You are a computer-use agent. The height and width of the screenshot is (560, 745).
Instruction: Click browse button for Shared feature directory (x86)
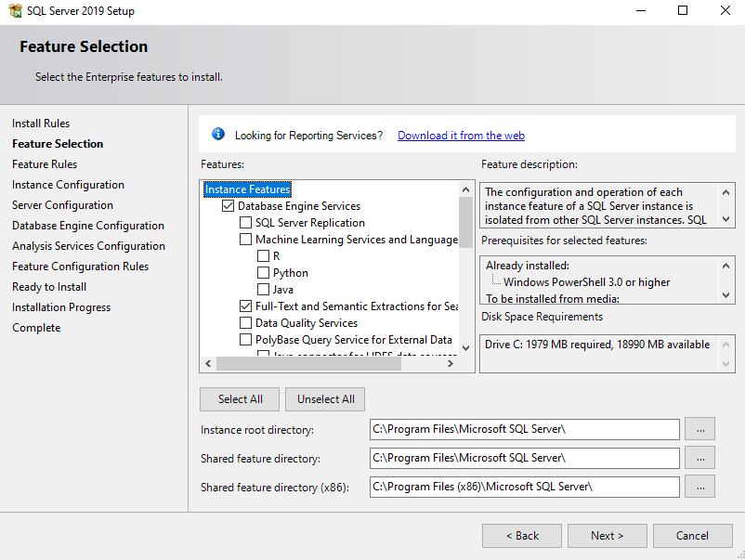[x=699, y=487]
